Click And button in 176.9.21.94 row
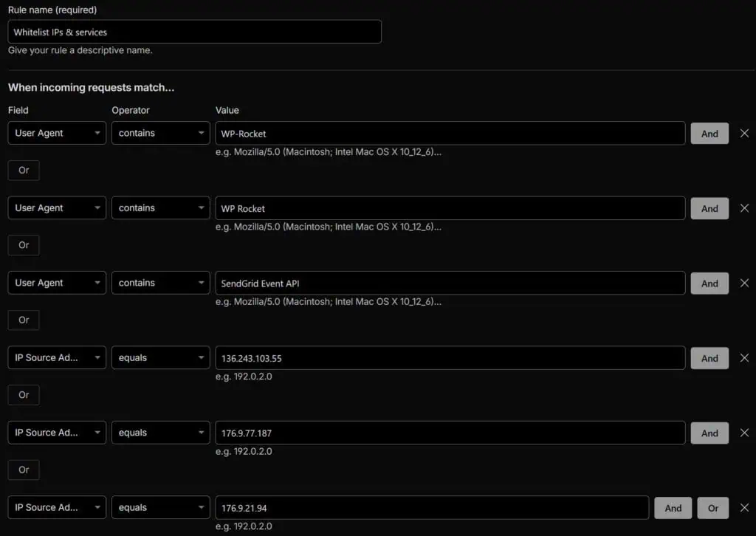The image size is (756, 536). [x=673, y=508]
